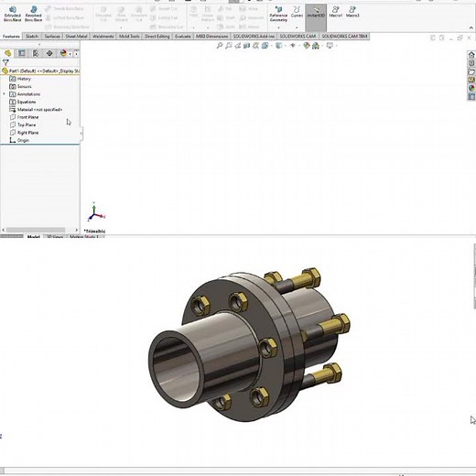Screen dimensions: 476x476
Task: Collapse the FeatureManager panel handle
Action: coord(81,133)
